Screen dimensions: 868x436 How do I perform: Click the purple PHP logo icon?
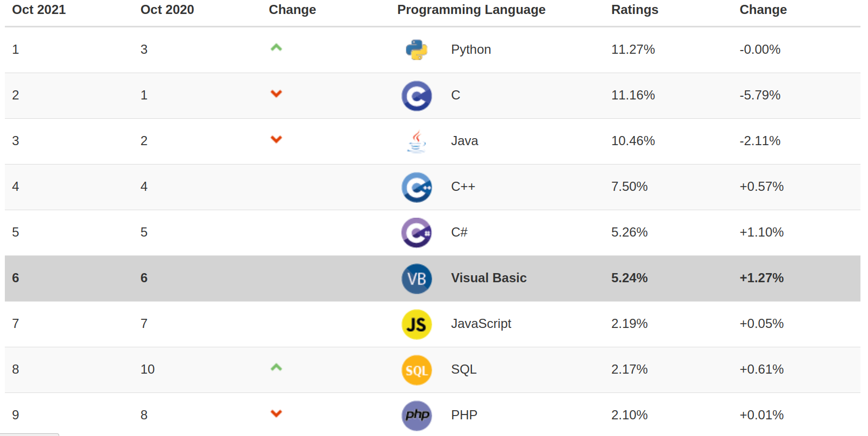pos(417,415)
